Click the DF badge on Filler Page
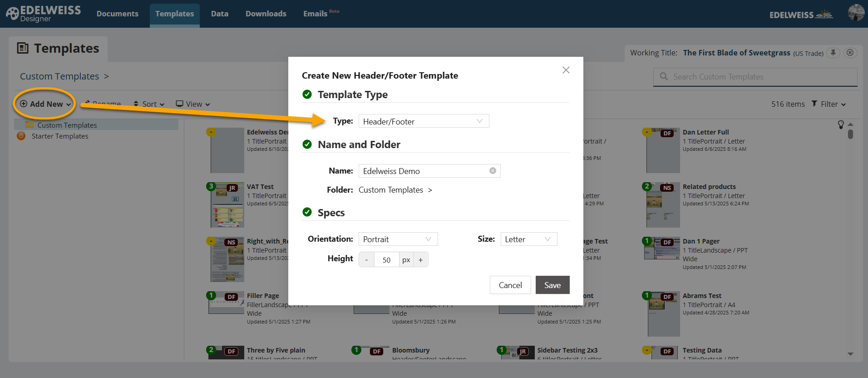The height and width of the screenshot is (378, 868). pos(232,297)
